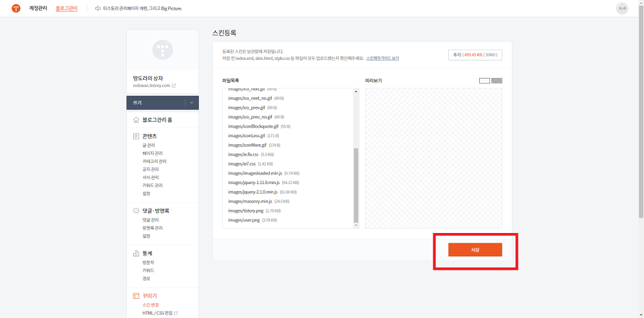Open the 스킨제작가이드 보기 link

(x=383, y=59)
